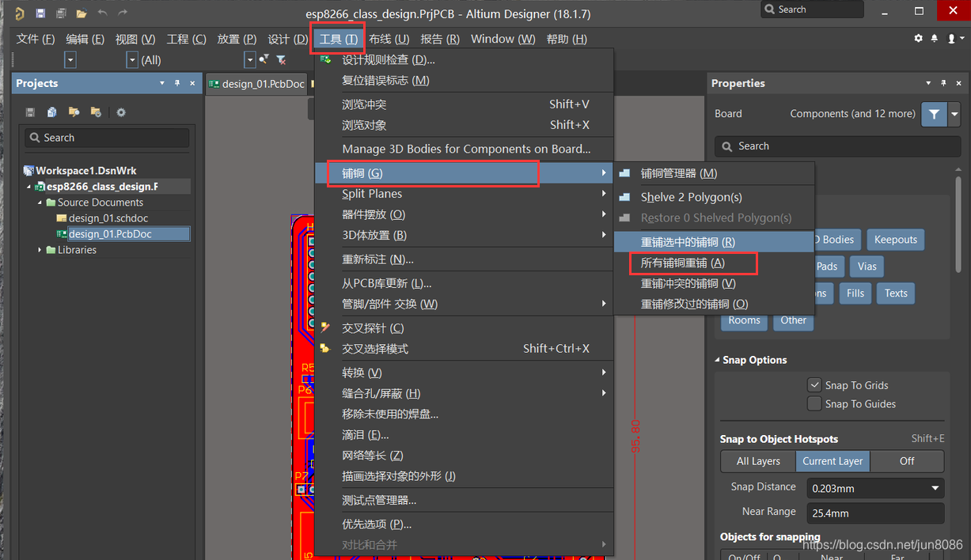Collapse the esp8266_class_design project node
Viewport: 971px width, 560px height.
tap(29, 187)
